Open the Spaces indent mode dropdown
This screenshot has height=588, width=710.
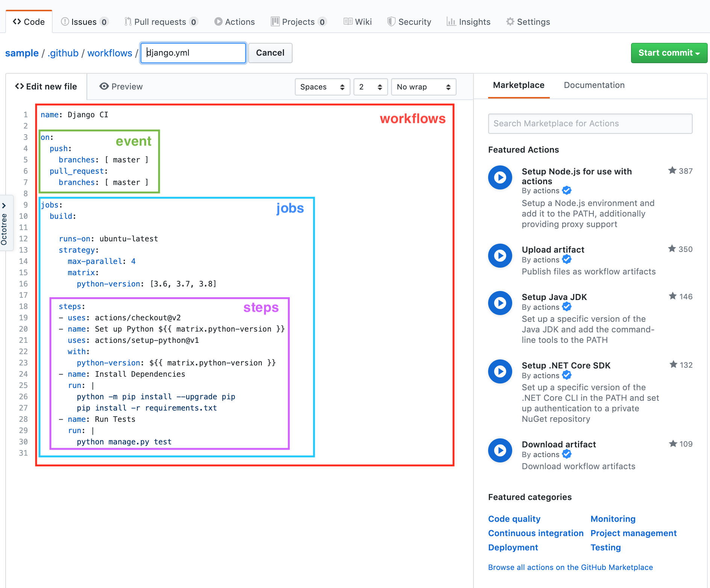pyautogui.click(x=323, y=87)
